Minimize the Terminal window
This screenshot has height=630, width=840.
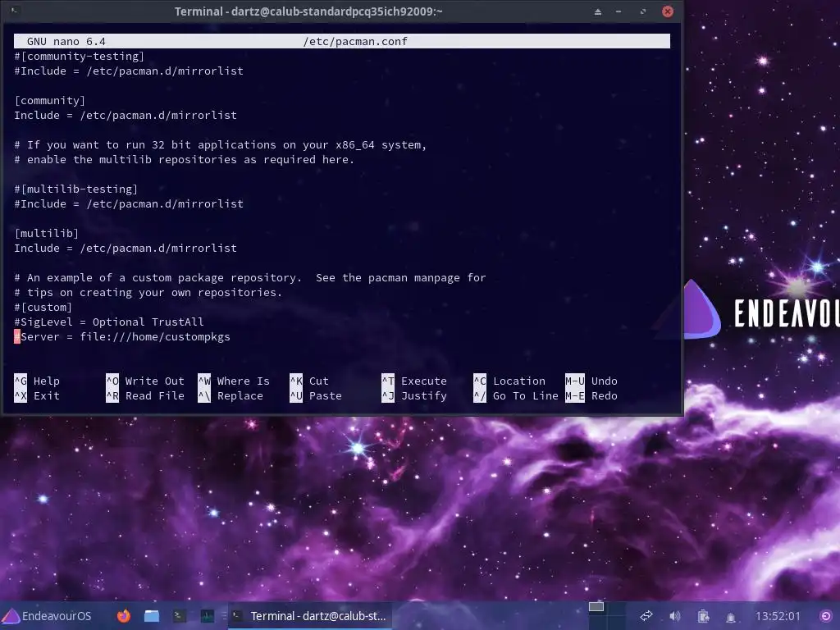(x=619, y=11)
